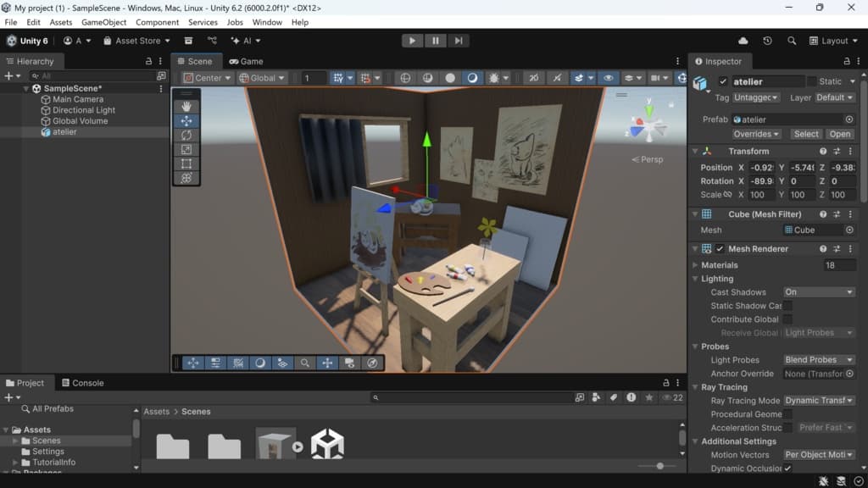Select the Hand view tool
The height and width of the screenshot is (488, 868).
click(186, 107)
